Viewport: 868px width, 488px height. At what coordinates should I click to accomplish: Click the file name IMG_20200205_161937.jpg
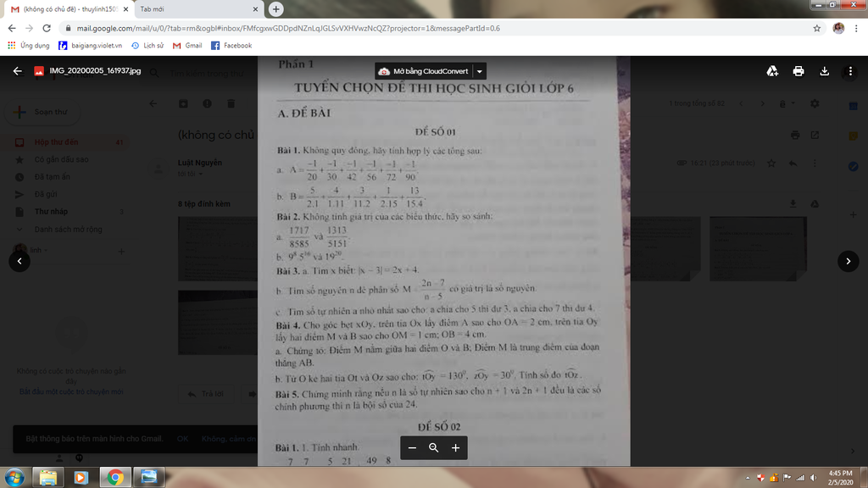(95, 71)
